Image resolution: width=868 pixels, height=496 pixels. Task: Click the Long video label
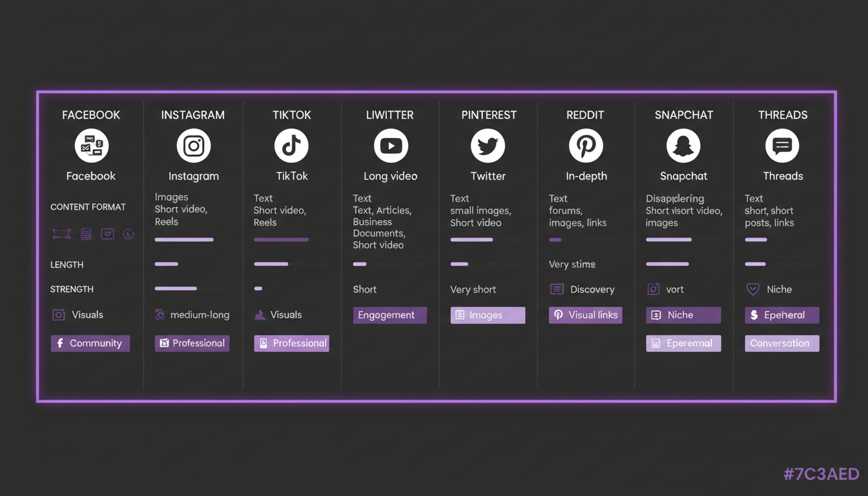[x=391, y=176]
